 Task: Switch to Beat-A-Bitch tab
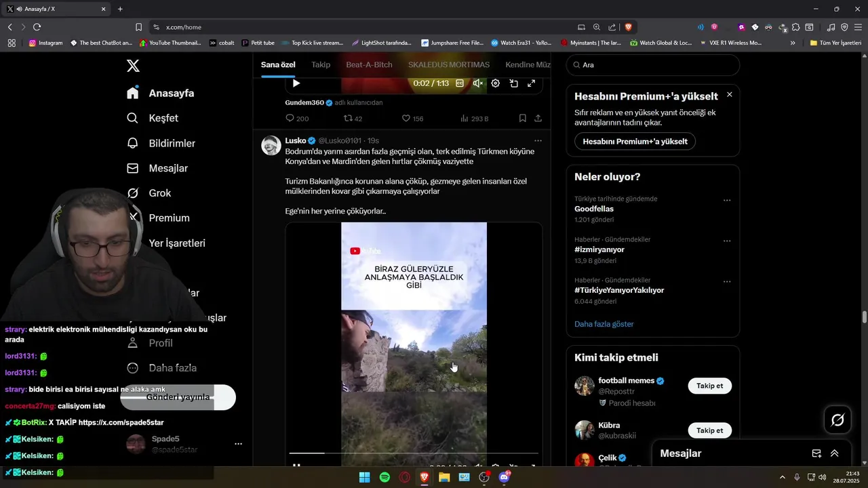click(x=369, y=65)
